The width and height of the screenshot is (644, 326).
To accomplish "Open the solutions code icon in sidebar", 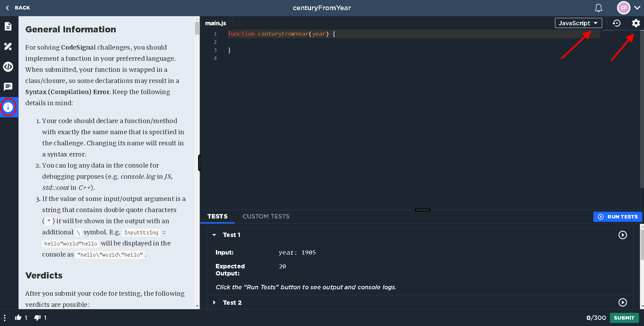I will click(x=8, y=67).
